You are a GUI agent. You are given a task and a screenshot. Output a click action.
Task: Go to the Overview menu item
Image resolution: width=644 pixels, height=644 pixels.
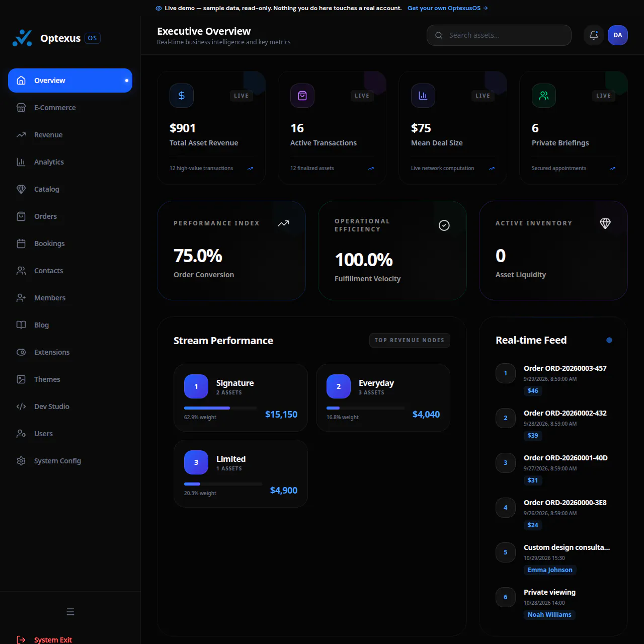pyautogui.click(x=70, y=80)
